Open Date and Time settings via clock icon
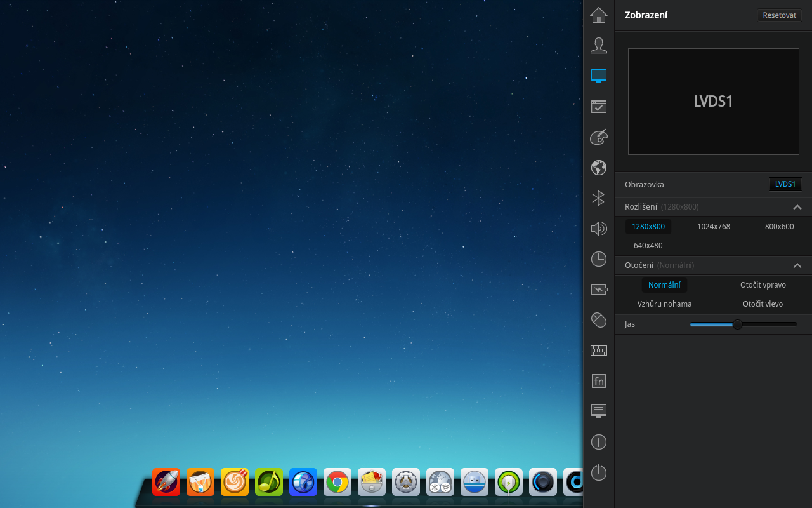This screenshot has height=508, width=812. point(598,259)
